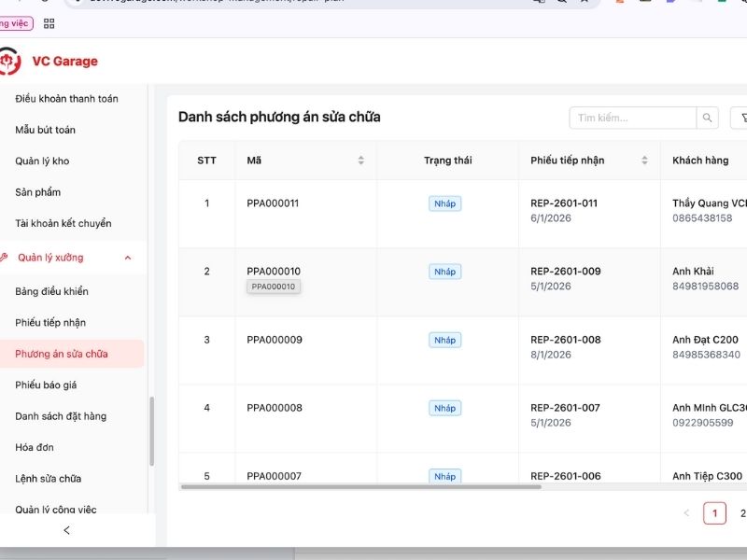Open Quản lý kho menu item
This screenshot has height=560, width=747.
(x=42, y=161)
